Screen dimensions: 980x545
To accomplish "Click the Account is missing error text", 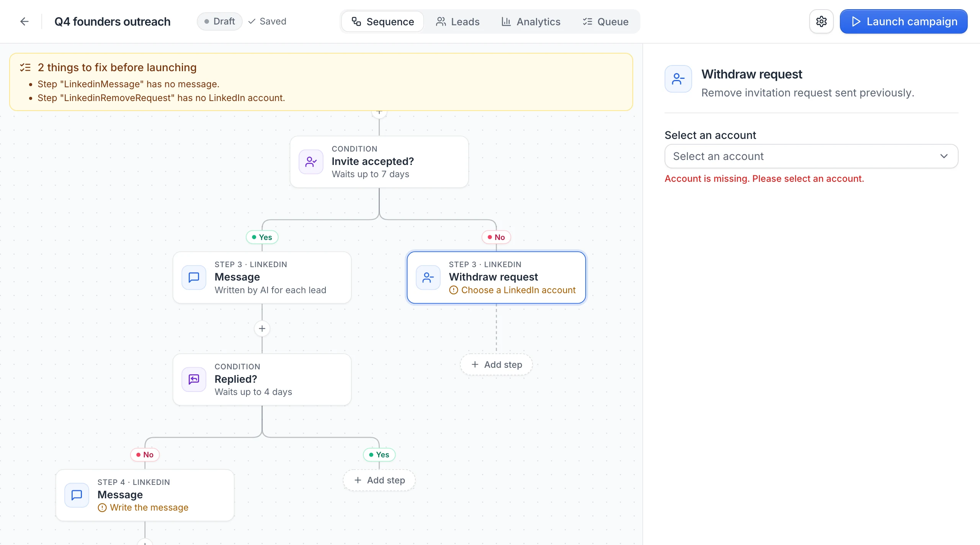I will pos(764,179).
